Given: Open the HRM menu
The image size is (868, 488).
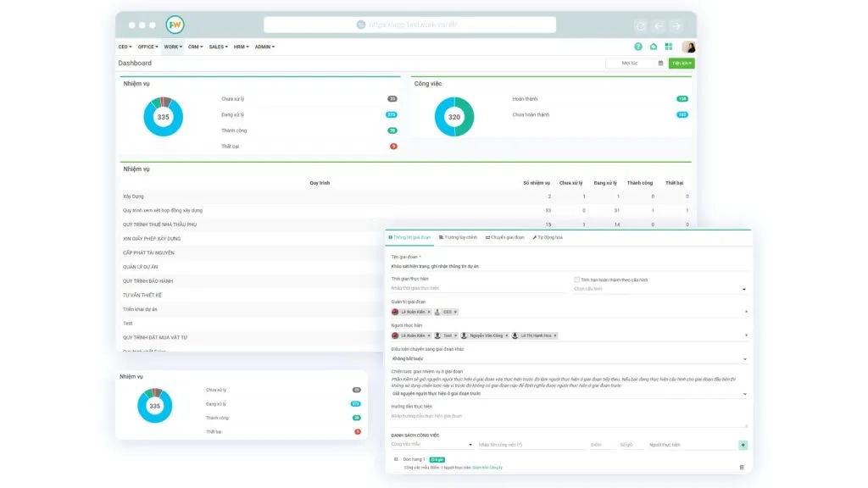Looking at the screenshot, I should tap(241, 47).
